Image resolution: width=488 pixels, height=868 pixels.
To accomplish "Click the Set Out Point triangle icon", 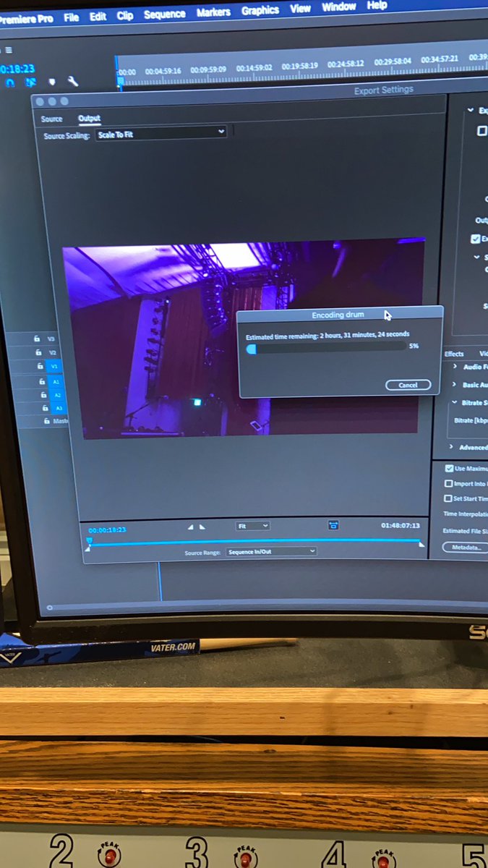I will pos(202,527).
